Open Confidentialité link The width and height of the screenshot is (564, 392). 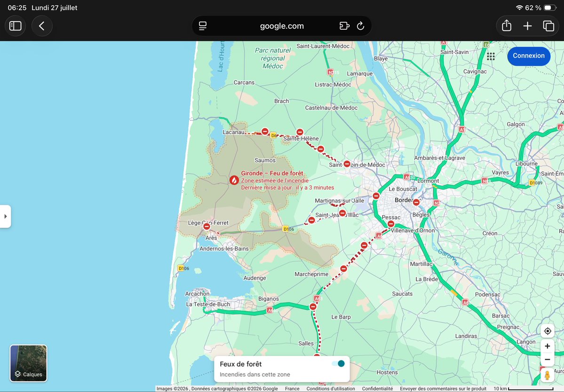click(x=377, y=388)
